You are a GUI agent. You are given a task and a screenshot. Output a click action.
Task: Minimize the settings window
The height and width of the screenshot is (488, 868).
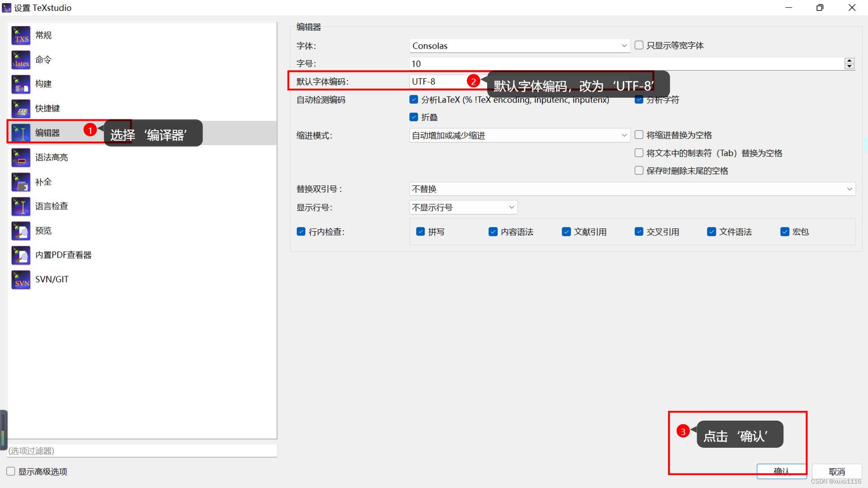788,8
